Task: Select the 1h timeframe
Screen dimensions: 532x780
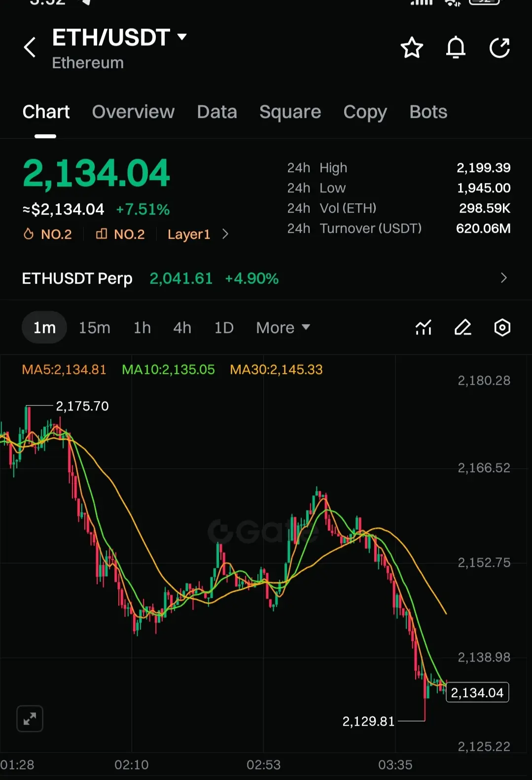Action: click(142, 328)
